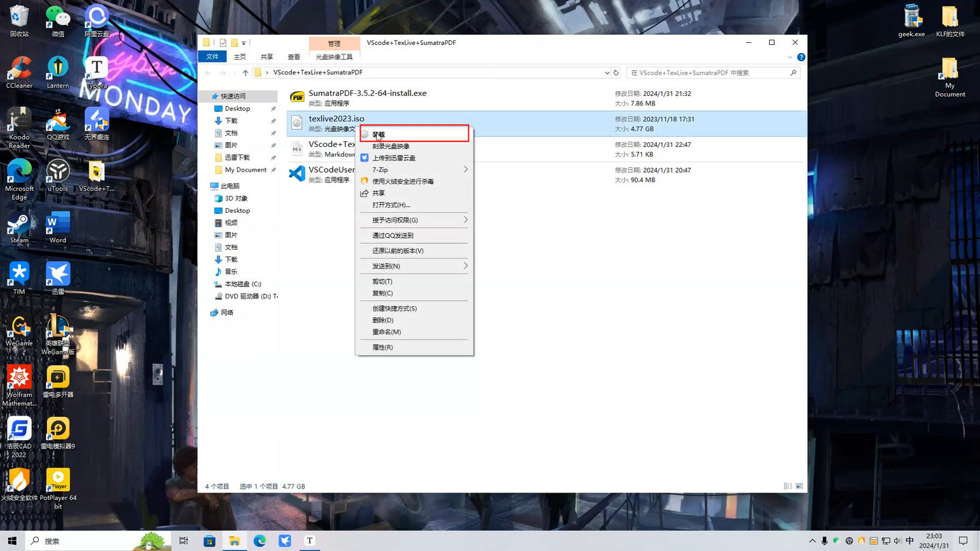Choose 属性(R) in the context menu

(414, 348)
